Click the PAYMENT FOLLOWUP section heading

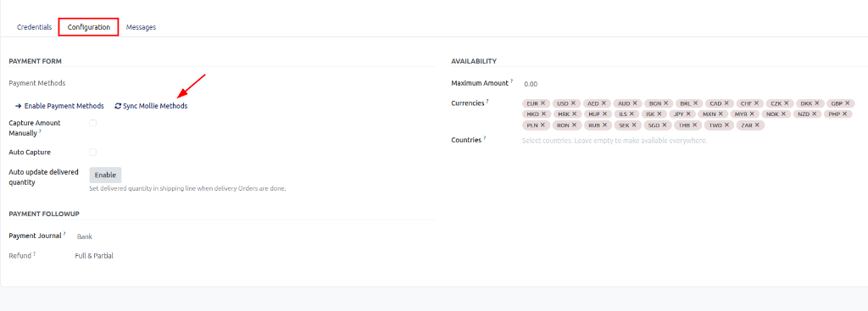pyautogui.click(x=45, y=214)
